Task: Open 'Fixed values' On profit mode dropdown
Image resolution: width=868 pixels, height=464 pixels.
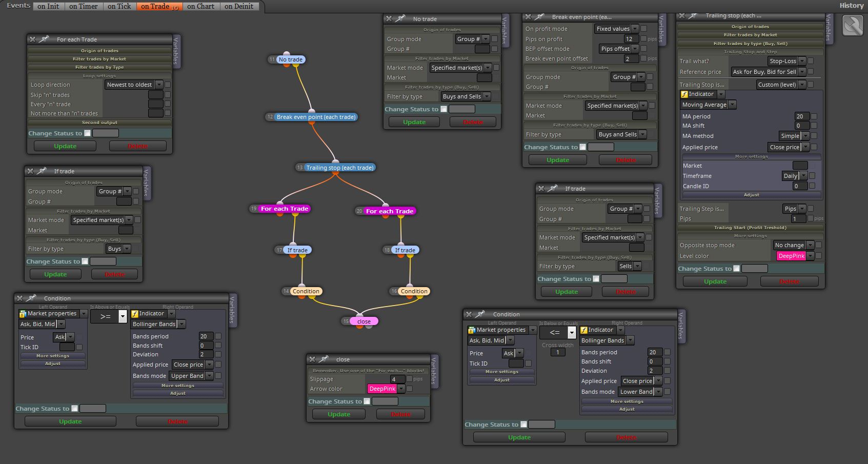Action: (x=616, y=29)
